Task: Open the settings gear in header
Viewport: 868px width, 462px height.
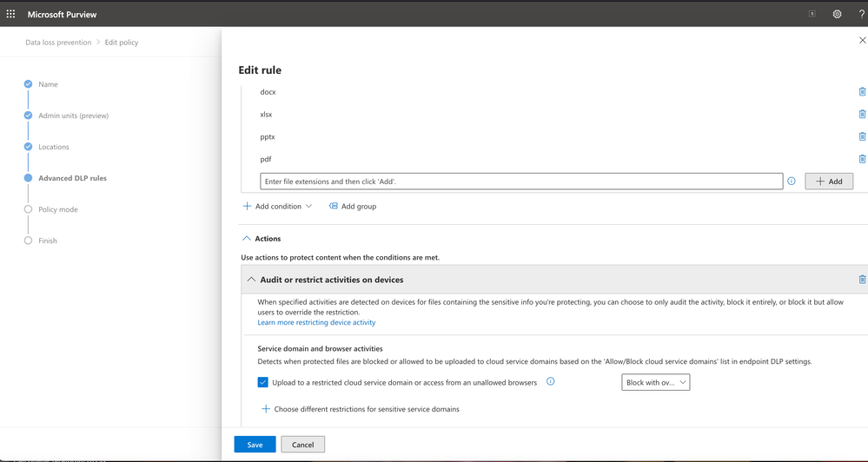Action: point(837,14)
